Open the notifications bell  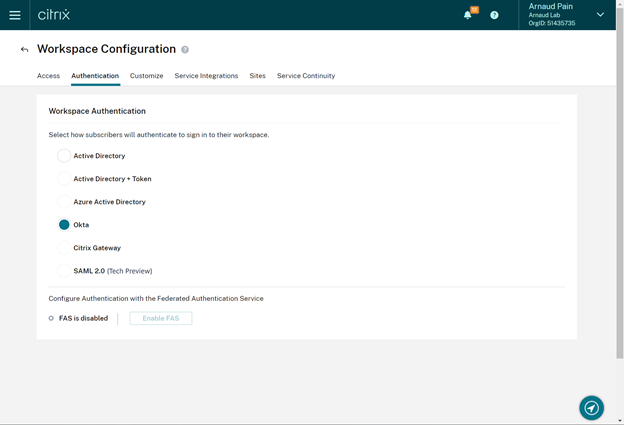point(468,15)
